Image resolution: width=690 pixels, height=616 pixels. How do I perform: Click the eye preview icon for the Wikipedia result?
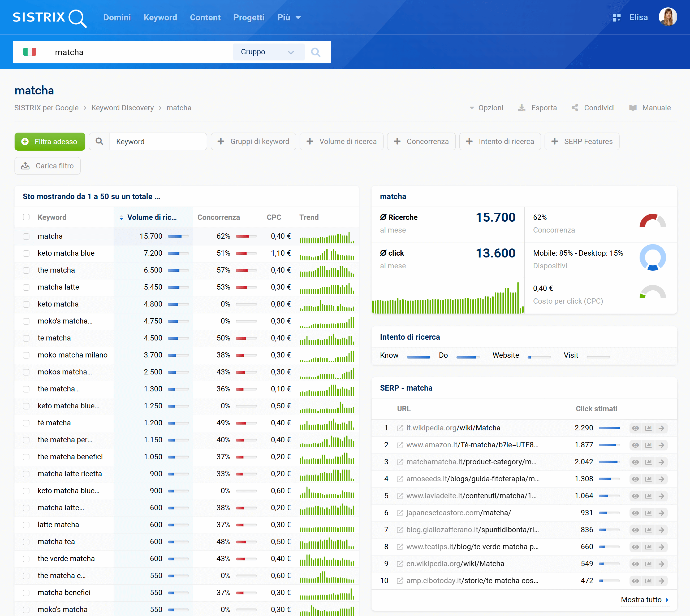pos(636,428)
